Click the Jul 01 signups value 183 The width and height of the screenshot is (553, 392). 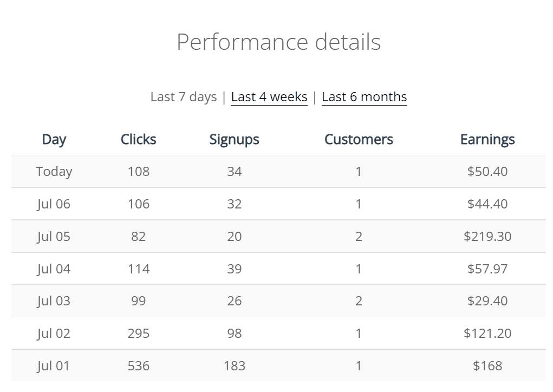234,366
